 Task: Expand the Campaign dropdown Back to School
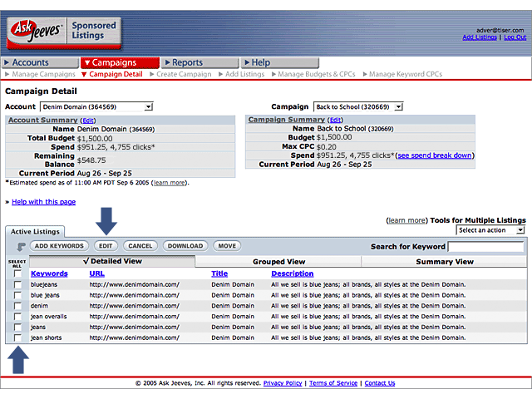[x=358, y=106]
